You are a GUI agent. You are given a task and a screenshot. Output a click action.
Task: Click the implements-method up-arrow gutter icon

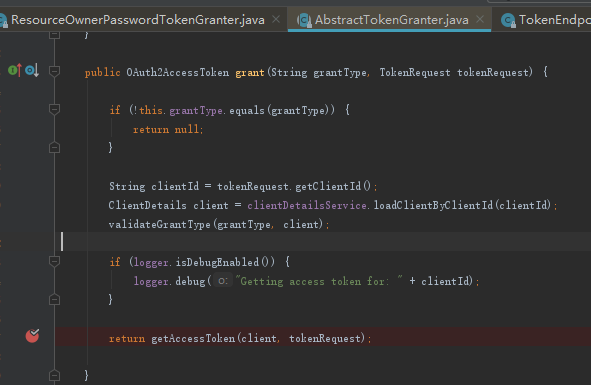[x=15, y=70]
